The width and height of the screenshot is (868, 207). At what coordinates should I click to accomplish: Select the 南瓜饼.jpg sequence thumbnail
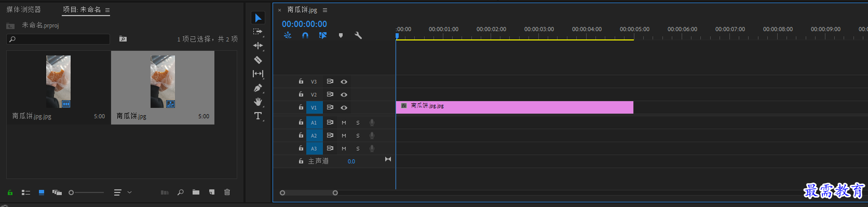(x=162, y=82)
